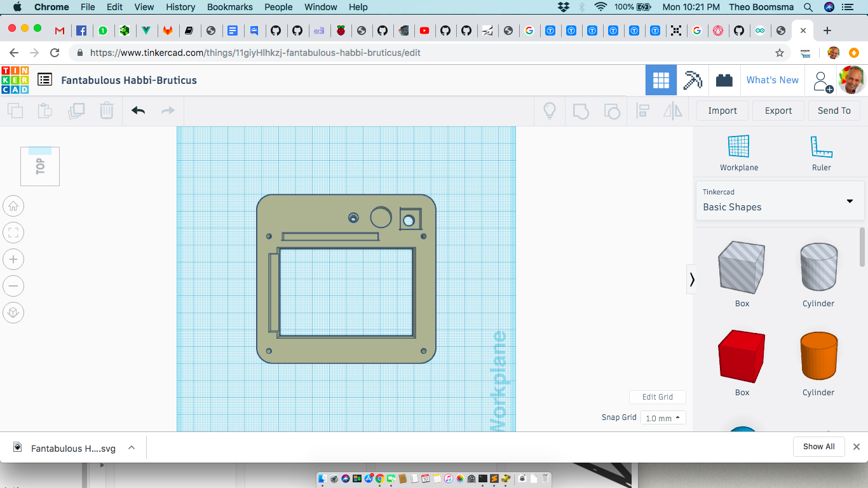This screenshot has height=488, width=868.
Task: Open the File menu
Action: [x=88, y=7]
